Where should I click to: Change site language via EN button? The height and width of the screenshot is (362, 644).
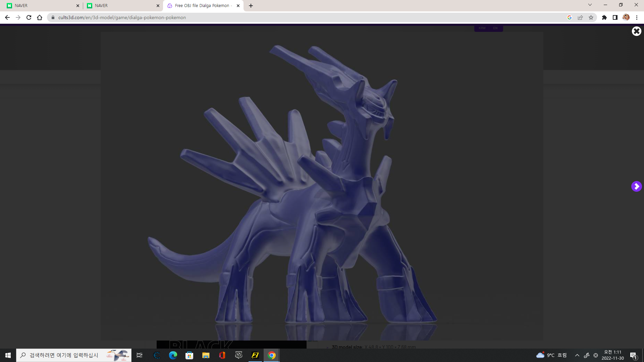pos(495,28)
